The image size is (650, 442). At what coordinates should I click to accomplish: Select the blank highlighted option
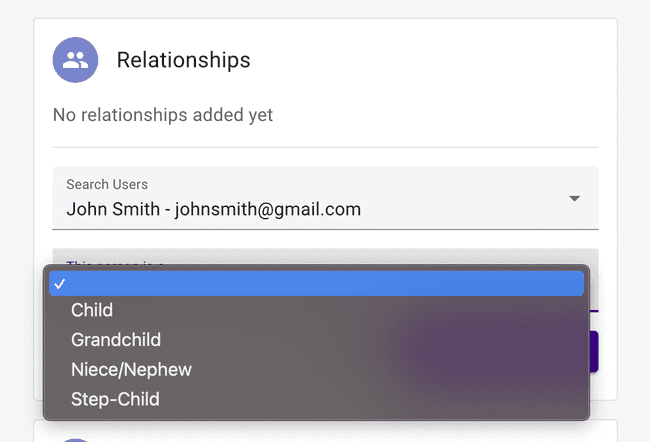pyautogui.click(x=316, y=284)
